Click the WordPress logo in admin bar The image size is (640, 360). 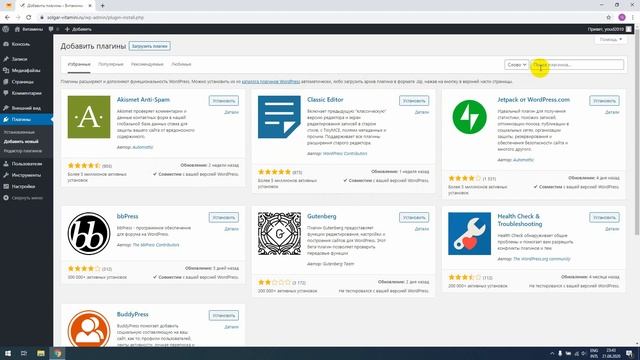(x=6, y=29)
